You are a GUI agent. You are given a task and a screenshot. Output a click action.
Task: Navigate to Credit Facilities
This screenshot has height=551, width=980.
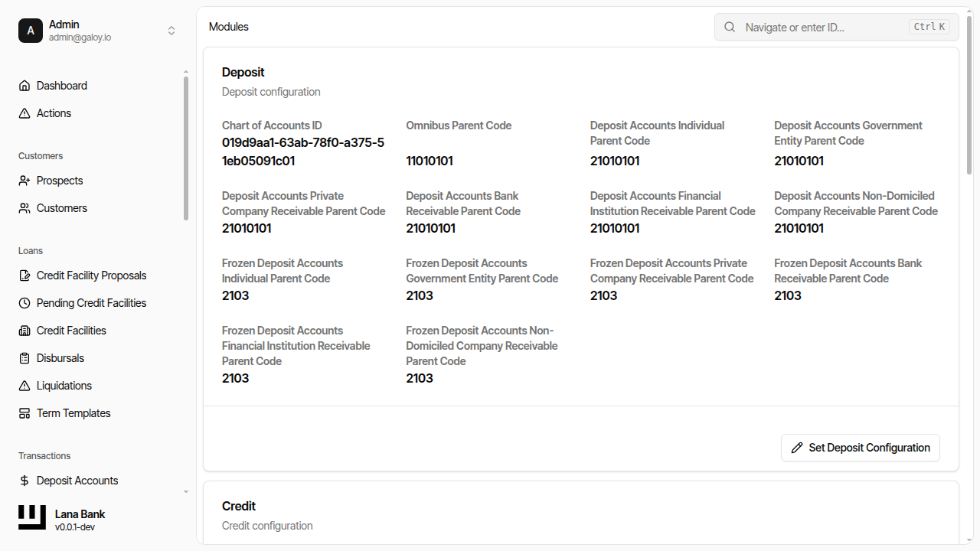(70, 330)
